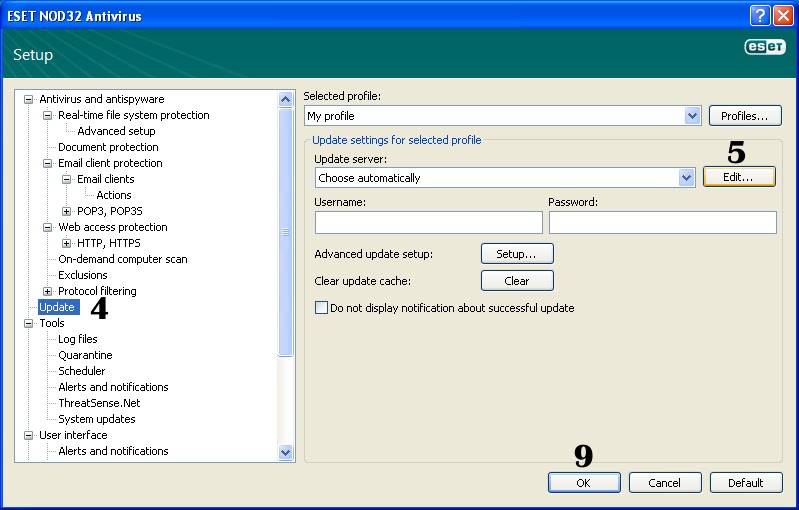Expand the POP3, POP3S node

pyautogui.click(x=66, y=211)
